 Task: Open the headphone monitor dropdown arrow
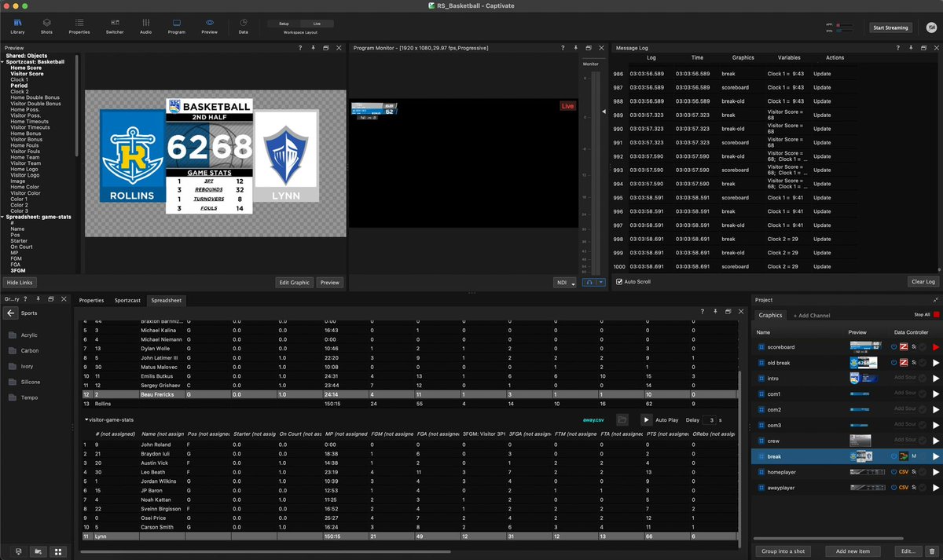[600, 282]
